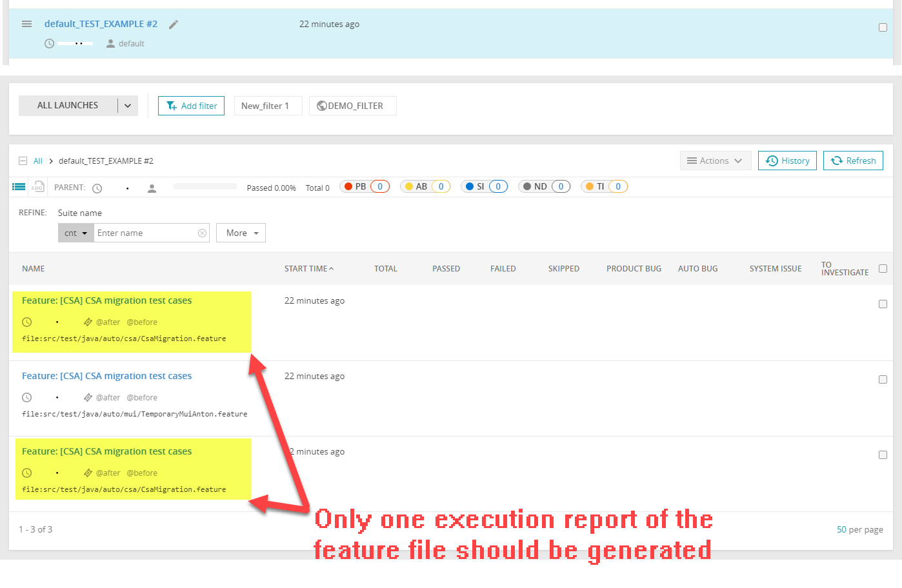Open the cnt refine condition dropdown
The width and height of the screenshot is (902, 588).
(75, 233)
